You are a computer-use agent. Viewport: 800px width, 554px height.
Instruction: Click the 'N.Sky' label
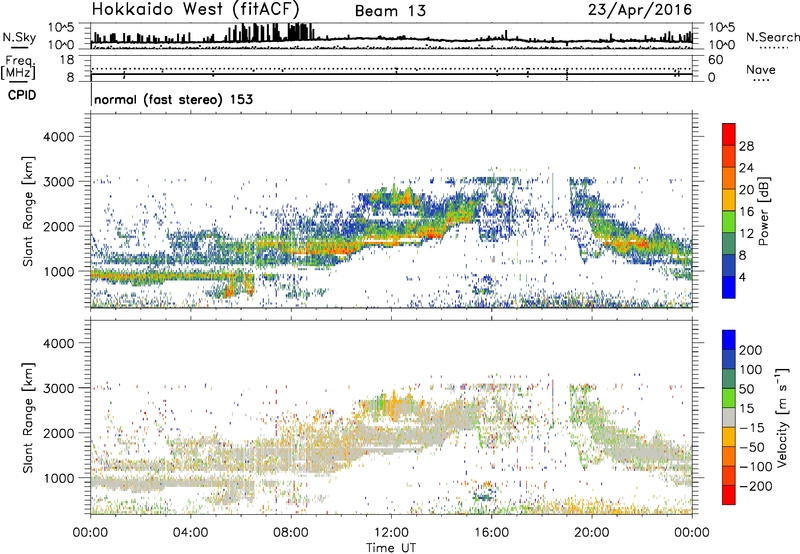click(19, 37)
